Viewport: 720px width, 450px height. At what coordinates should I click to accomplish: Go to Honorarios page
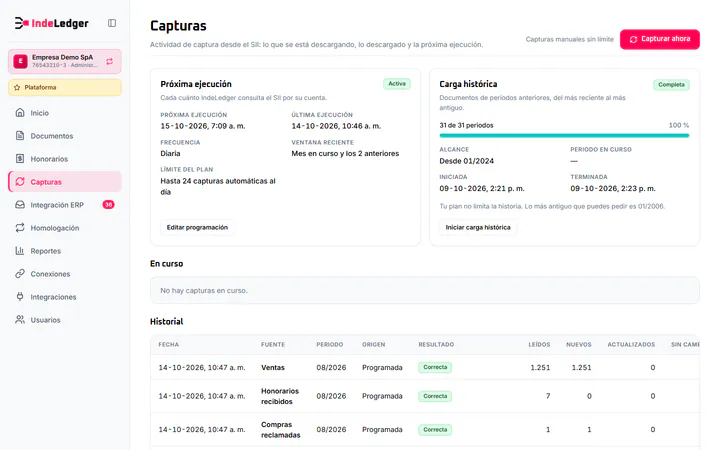[x=65, y=158]
